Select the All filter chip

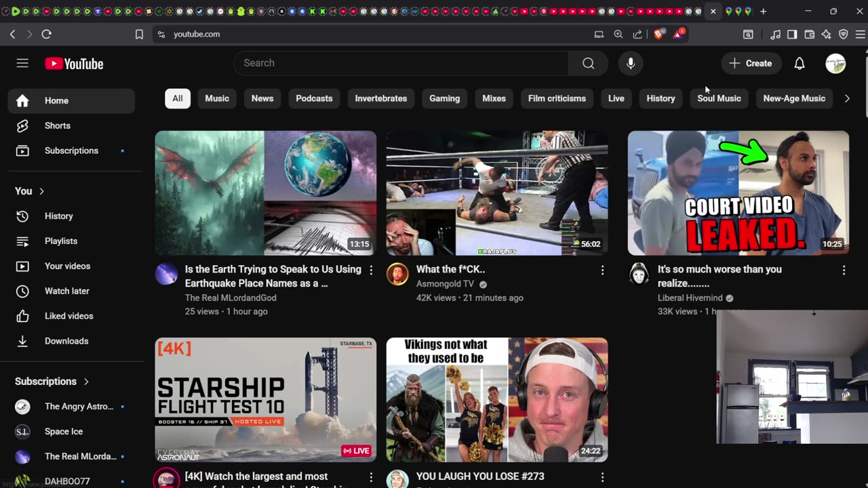(178, 98)
